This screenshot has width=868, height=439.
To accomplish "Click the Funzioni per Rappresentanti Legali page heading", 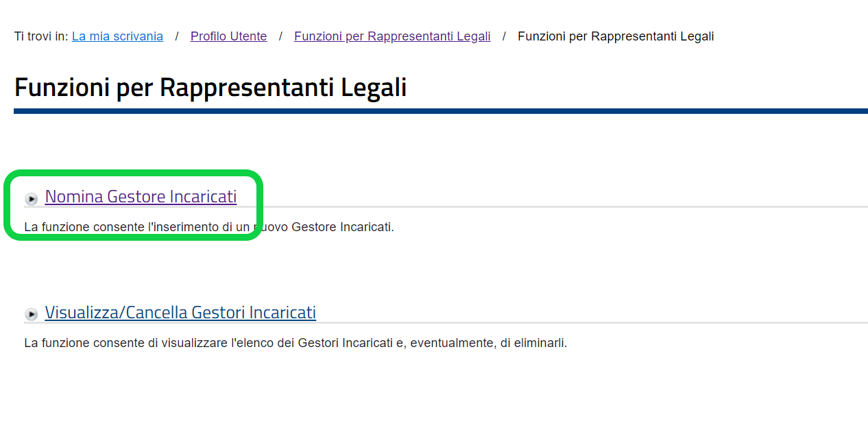I will (x=210, y=88).
